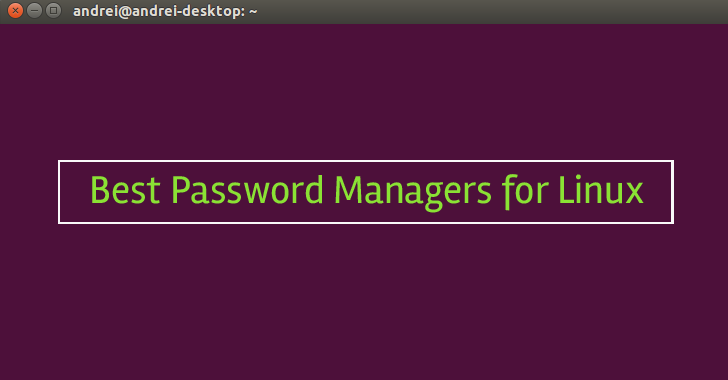
Task: Maximize the terminal window
Action: [x=53, y=10]
